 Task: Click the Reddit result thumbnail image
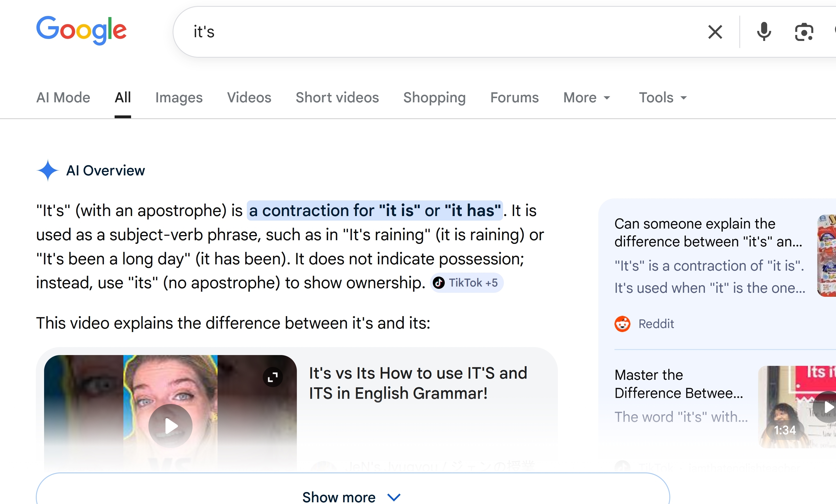click(x=827, y=256)
